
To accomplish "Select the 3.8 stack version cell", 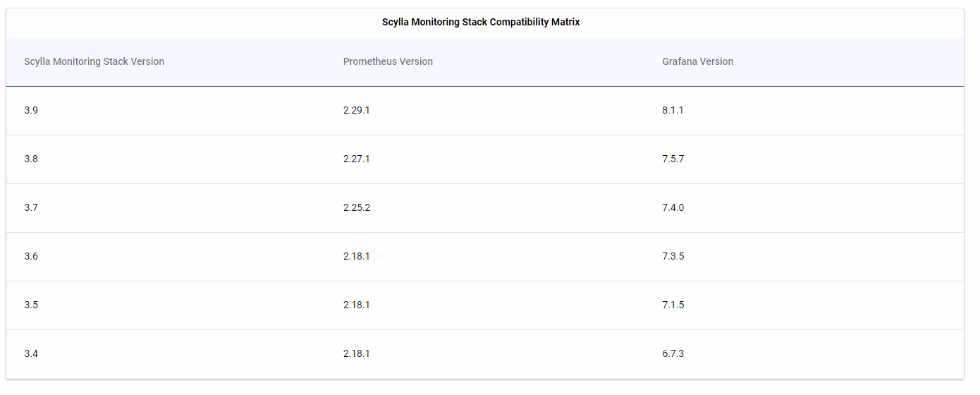I will coord(31,159).
